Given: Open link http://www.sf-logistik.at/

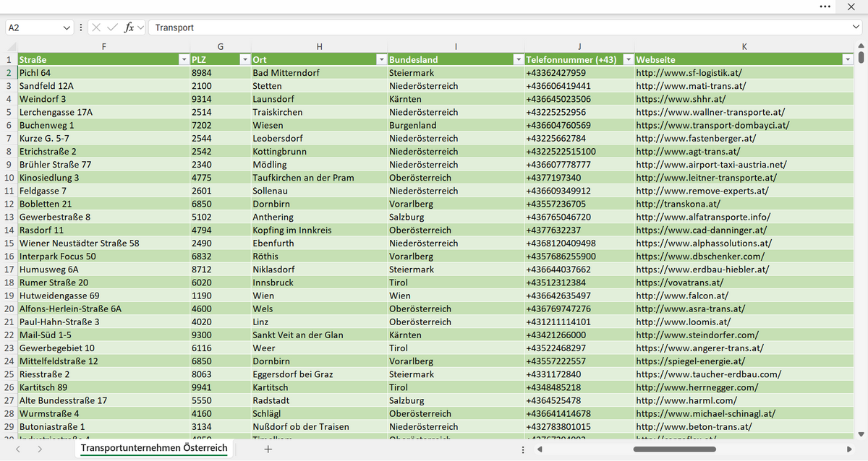Looking at the screenshot, I should (x=689, y=73).
